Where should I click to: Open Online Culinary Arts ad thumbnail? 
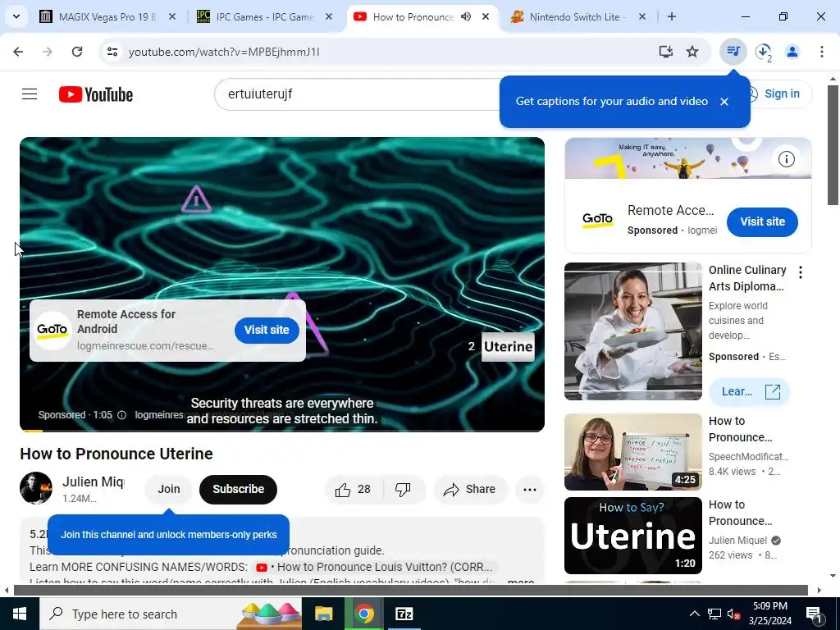632,331
